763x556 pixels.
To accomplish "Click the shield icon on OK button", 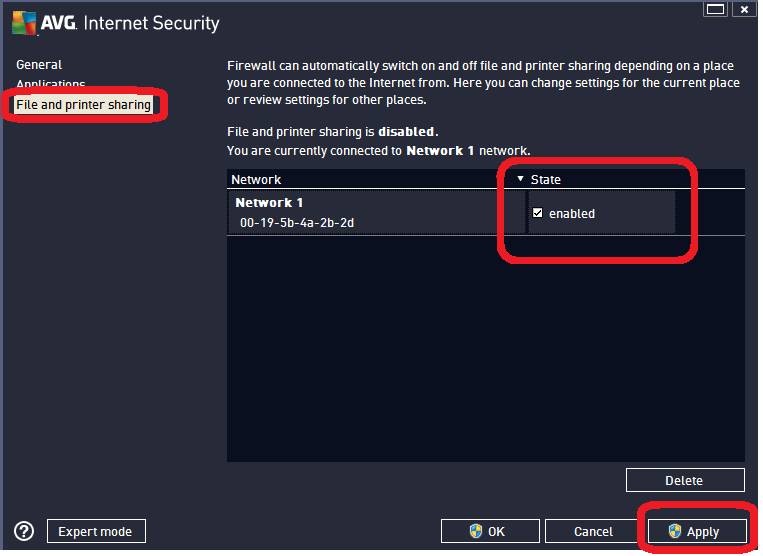I will pyautogui.click(x=476, y=531).
